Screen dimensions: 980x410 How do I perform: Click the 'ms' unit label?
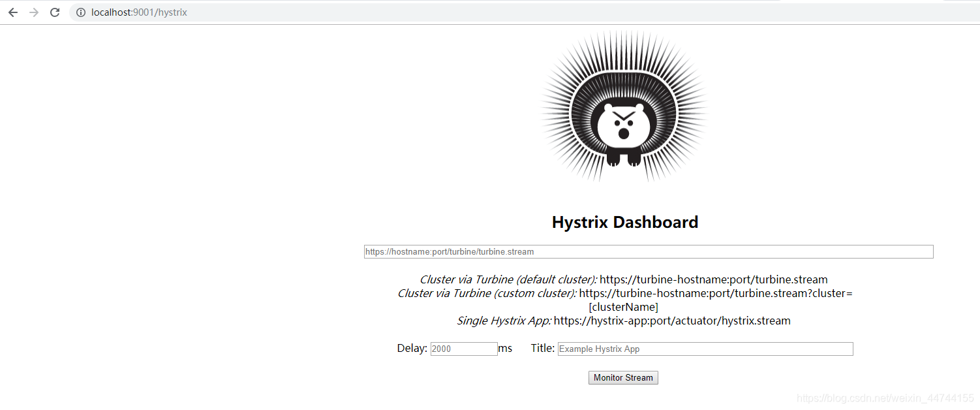click(505, 348)
